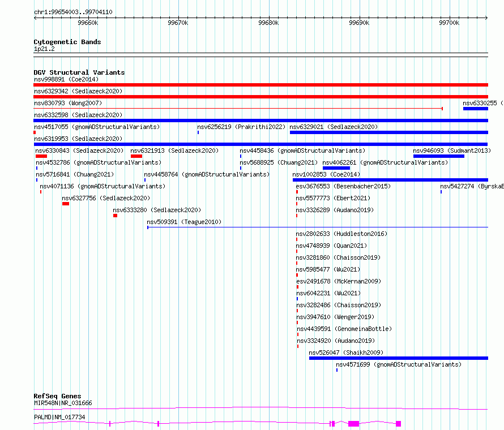Select nsv1002853 (Coe2014) variant label
Image resolution: width=504 pixels, height=430 pixels.
(x=326, y=174)
